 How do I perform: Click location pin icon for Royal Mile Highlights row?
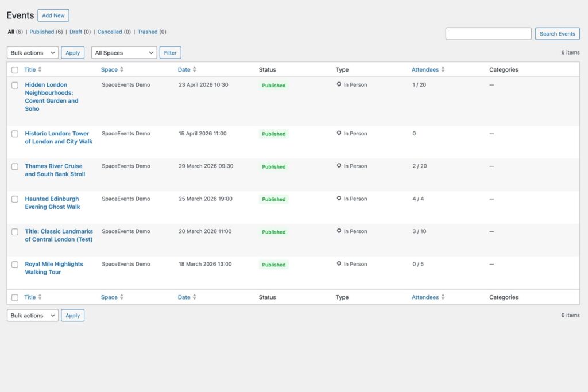point(339,264)
